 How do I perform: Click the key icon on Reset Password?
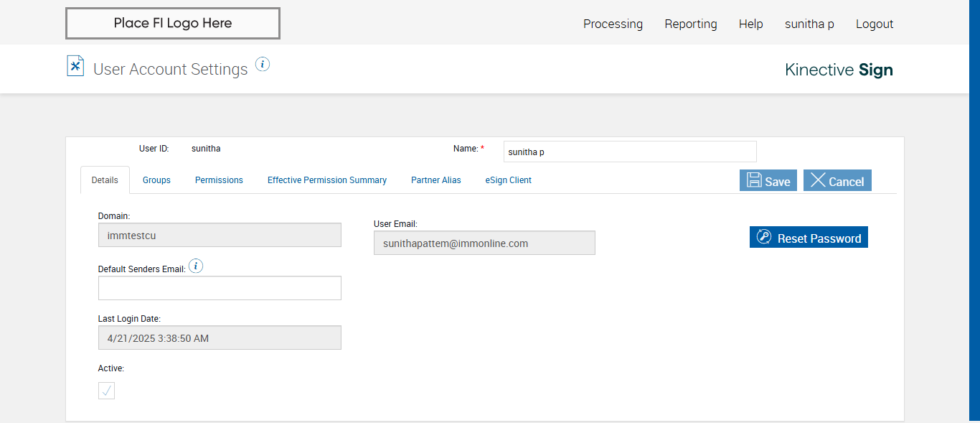click(763, 238)
